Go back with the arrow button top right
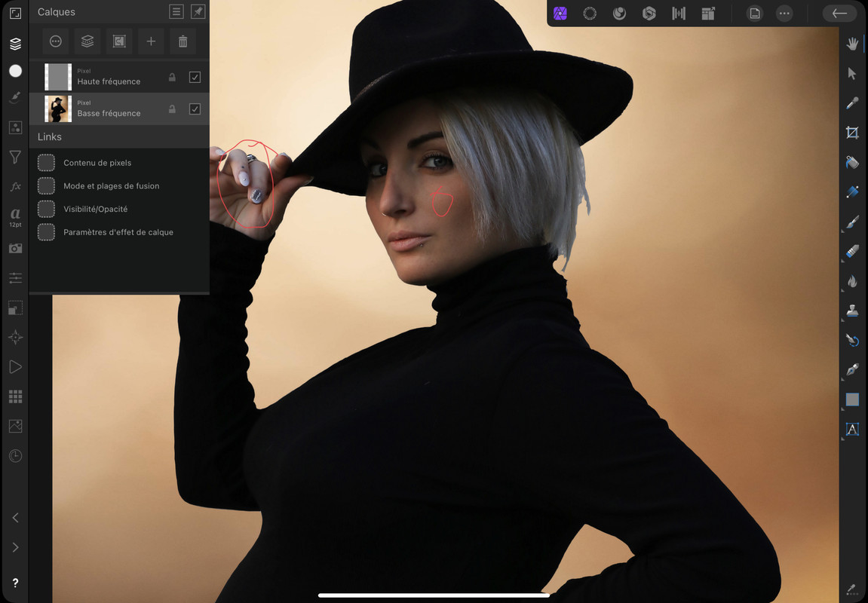 [840, 14]
